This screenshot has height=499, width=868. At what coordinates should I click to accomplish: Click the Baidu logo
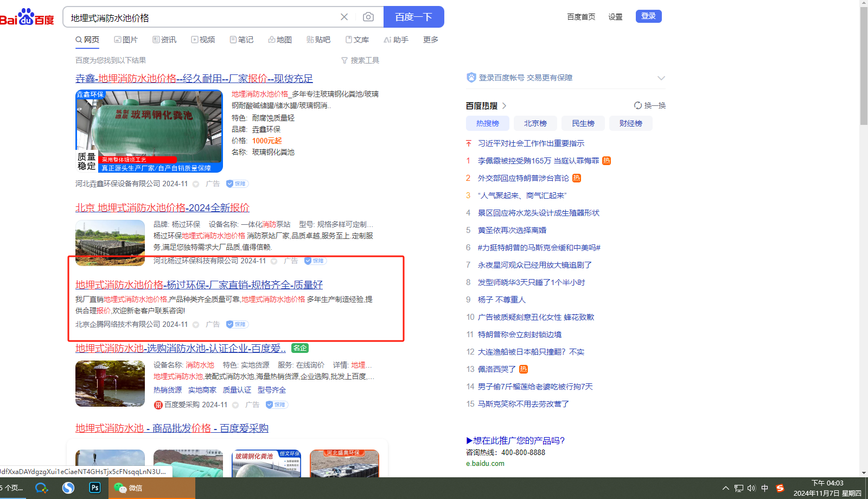27,17
